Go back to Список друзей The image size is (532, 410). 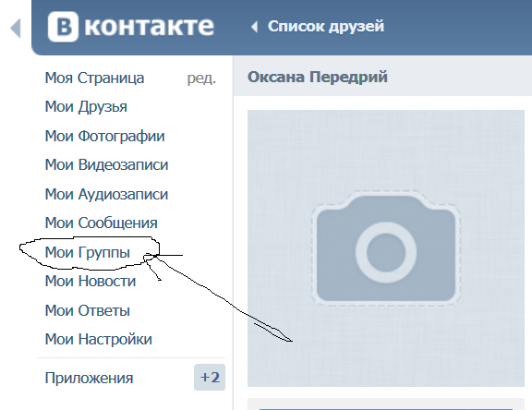pyautogui.click(x=326, y=27)
